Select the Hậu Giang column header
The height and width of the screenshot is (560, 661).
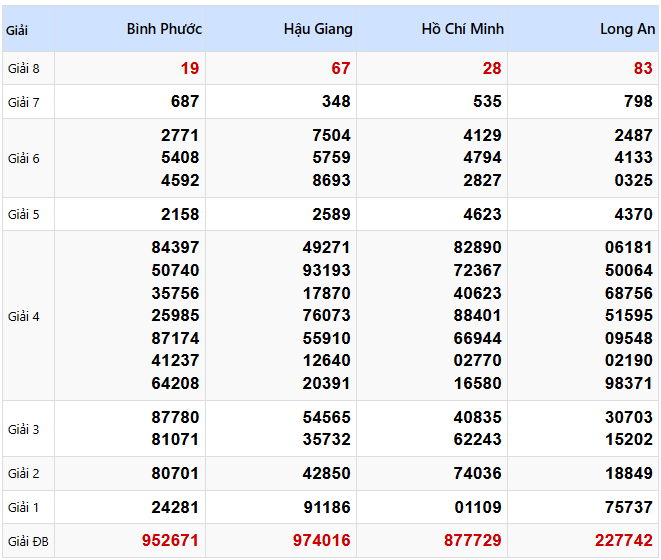point(318,29)
